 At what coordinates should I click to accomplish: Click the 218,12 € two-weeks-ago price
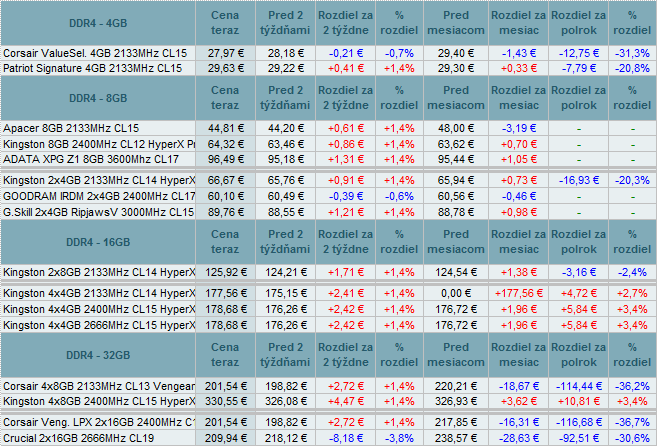(285, 438)
